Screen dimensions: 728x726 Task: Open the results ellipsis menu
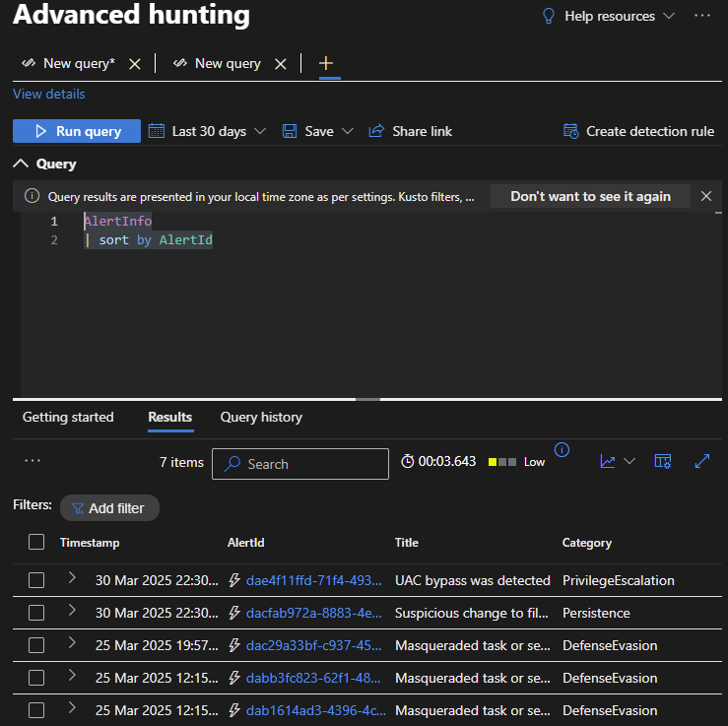pos(33,461)
